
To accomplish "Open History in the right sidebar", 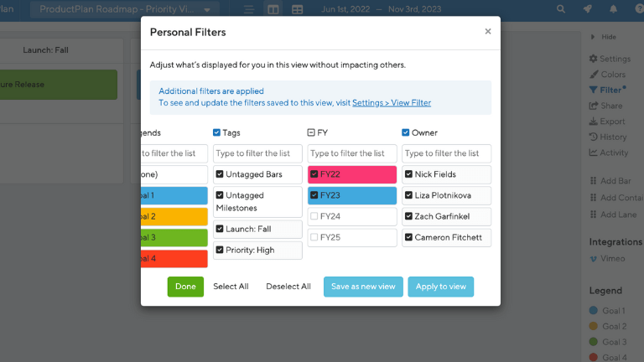I will (x=608, y=137).
